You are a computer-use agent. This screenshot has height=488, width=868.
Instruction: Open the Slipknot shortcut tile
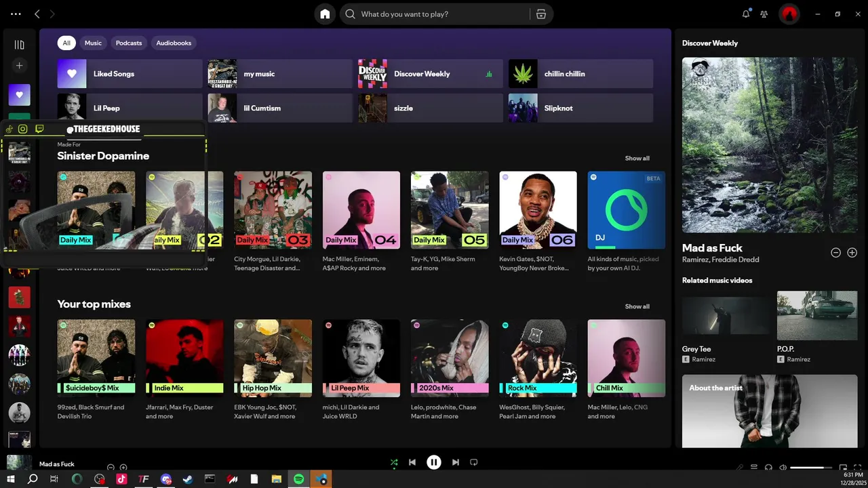pos(580,108)
